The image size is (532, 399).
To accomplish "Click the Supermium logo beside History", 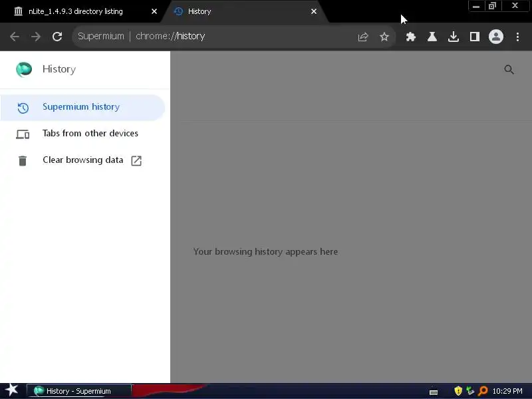I will coord(24,69).
